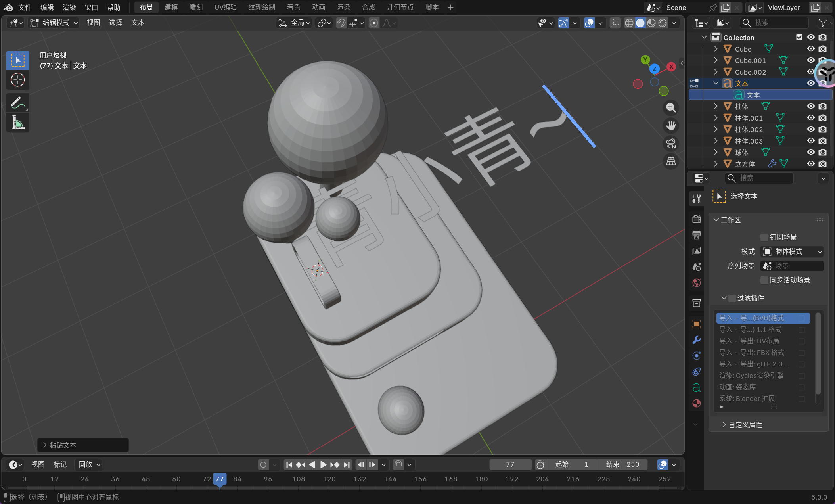Switch to perspective/orthographic grid icon
Screen dimensions: 835x504
click(671, 161)
